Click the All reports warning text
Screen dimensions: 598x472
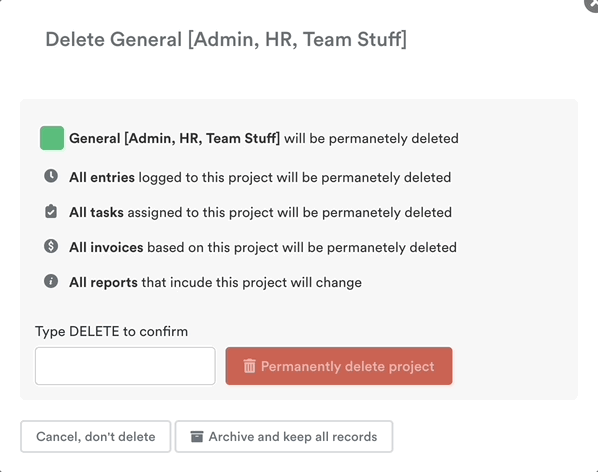215,283
